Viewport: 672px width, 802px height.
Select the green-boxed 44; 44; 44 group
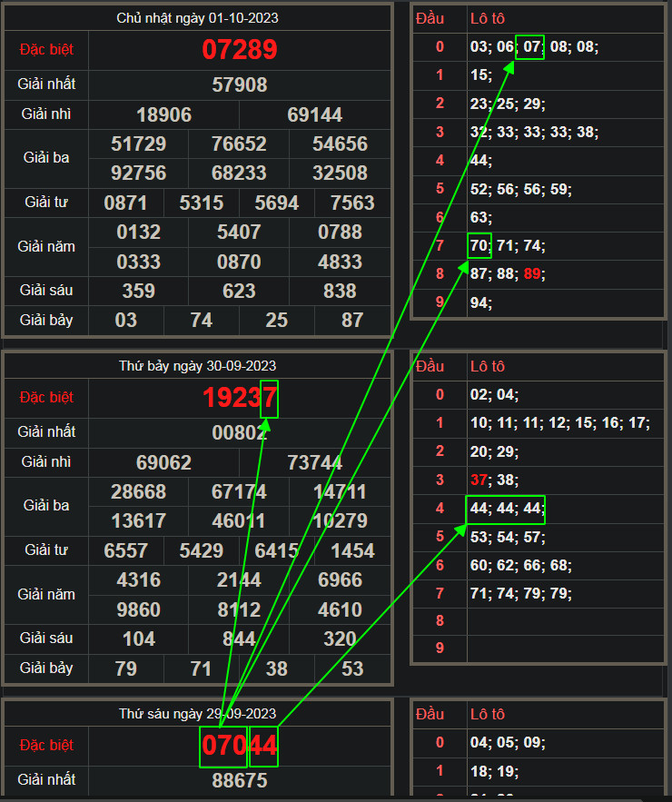click(505, 509)
